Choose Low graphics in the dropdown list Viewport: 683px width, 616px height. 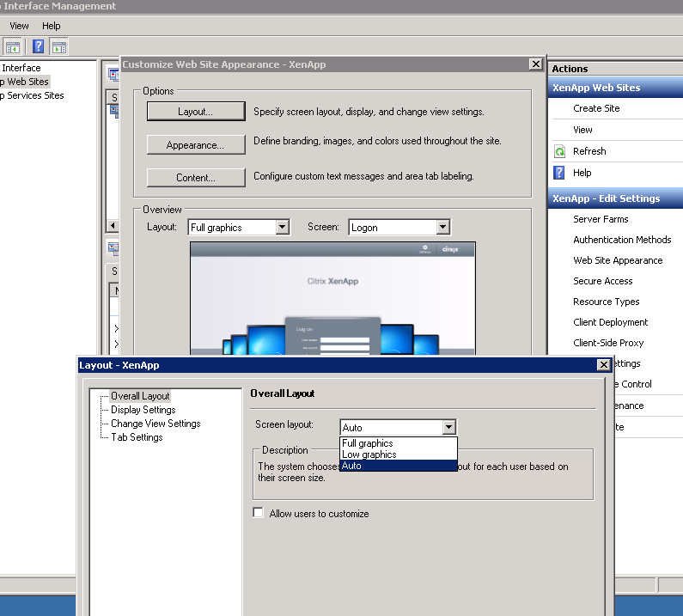coord(398,454)
